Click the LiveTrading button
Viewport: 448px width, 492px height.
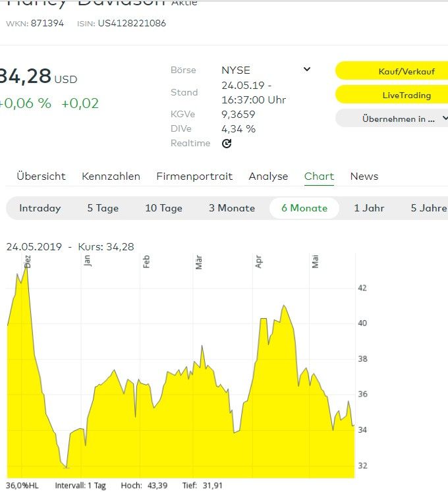393,95
